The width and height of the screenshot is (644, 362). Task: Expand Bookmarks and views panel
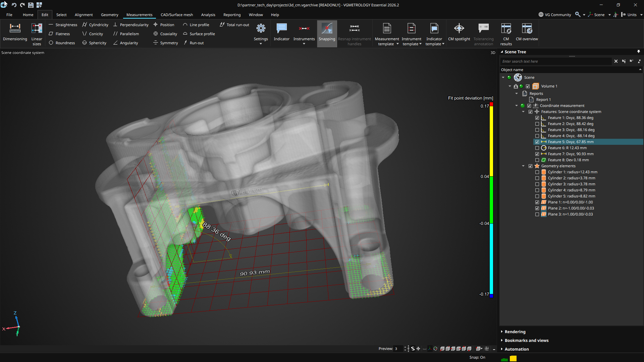[526, 341]
